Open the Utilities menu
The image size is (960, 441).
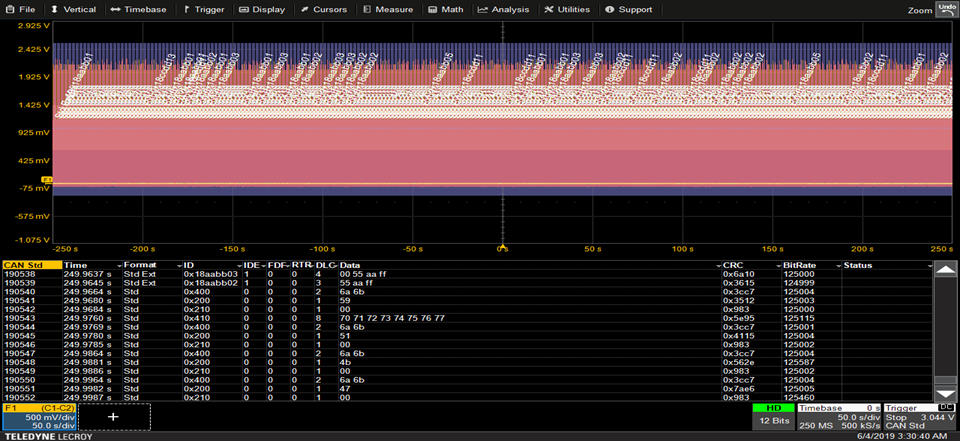coord(567,9)
